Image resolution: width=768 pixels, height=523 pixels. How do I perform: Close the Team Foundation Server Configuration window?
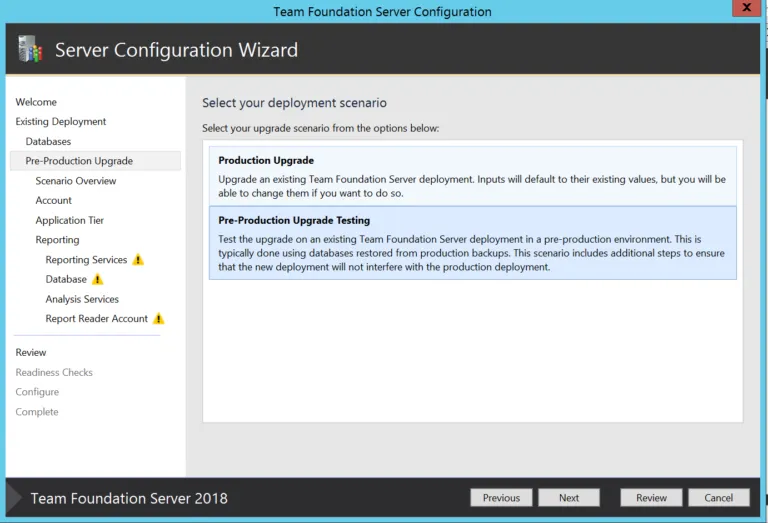[746, 8]
